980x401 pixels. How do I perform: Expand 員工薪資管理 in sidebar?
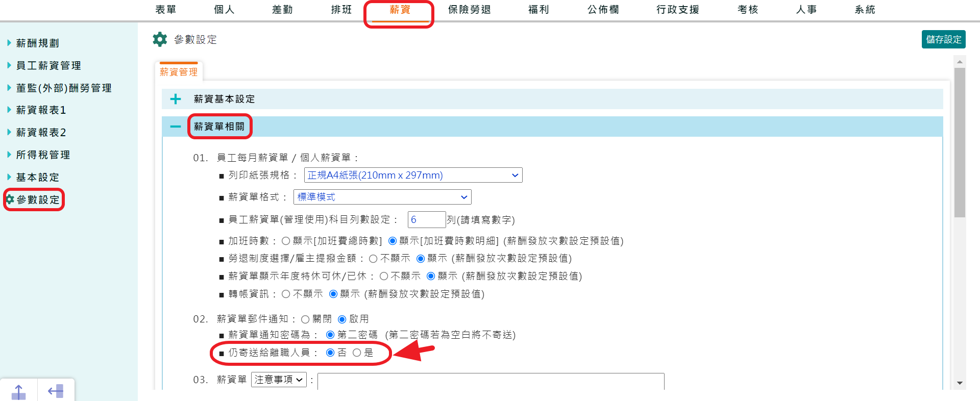(48, 65)
